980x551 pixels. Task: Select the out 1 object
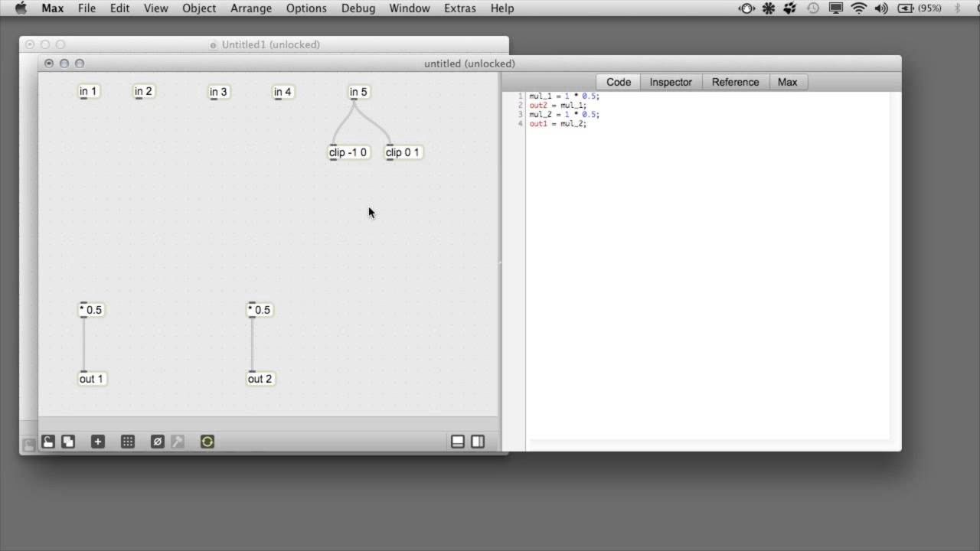(91, 379)
